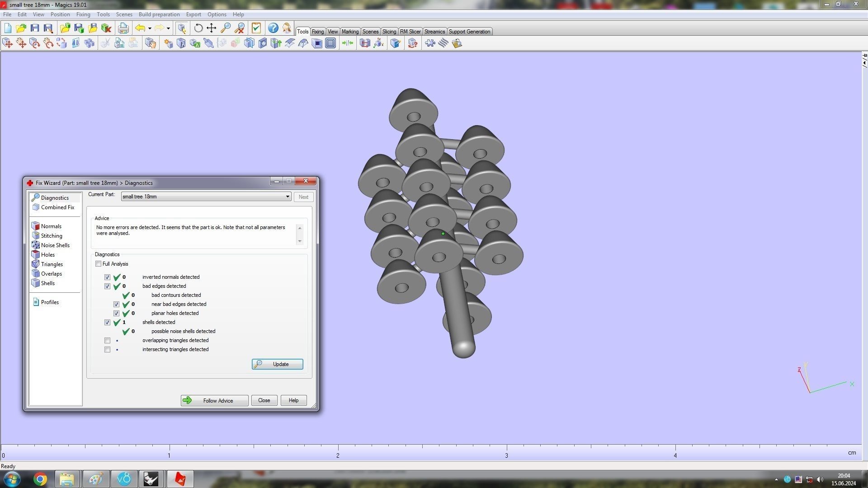Viewport: 868px width, 488px height.
Task: Click the New Project icon
Action: pos(8,28)
